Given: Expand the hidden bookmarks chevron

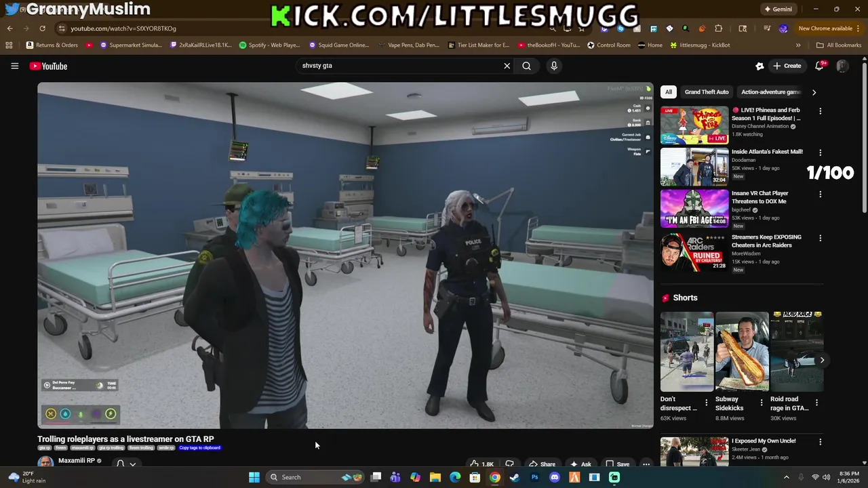Looking at the screenshot, I should 798,45.
